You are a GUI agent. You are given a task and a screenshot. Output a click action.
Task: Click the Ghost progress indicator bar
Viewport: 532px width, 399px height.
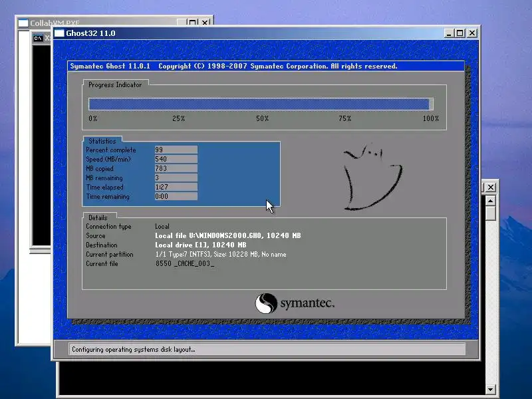(261, 104)
